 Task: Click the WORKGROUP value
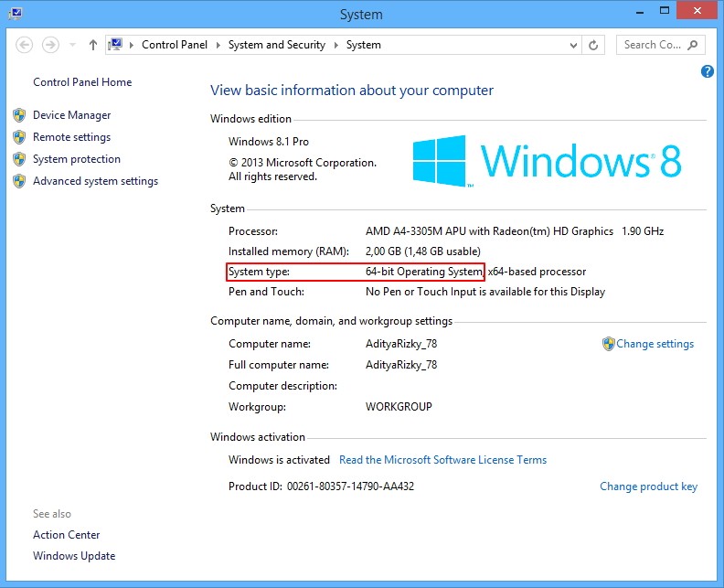pyautogui.click(x=399, y=407)
